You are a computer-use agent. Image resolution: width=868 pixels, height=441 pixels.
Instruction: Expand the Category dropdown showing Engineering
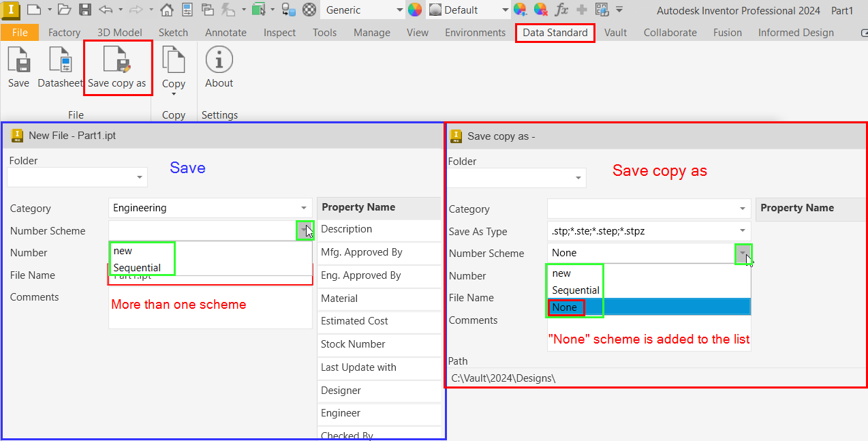304,208
